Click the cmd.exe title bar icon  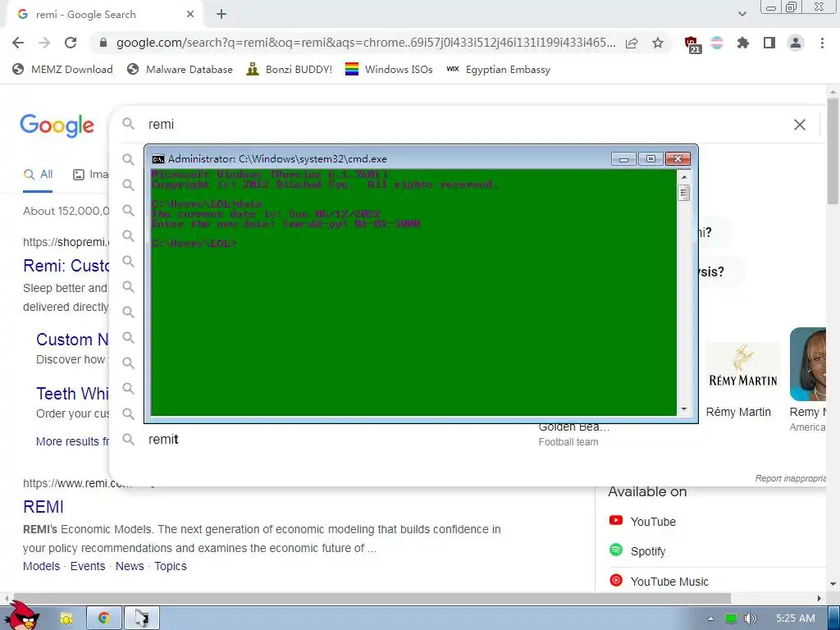[x=158, y=158]
